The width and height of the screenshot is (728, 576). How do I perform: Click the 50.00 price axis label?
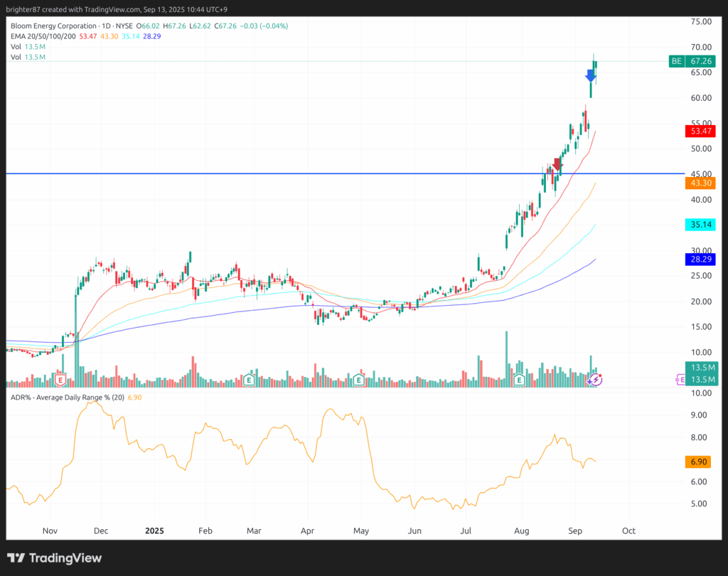[x=701, y=149]
